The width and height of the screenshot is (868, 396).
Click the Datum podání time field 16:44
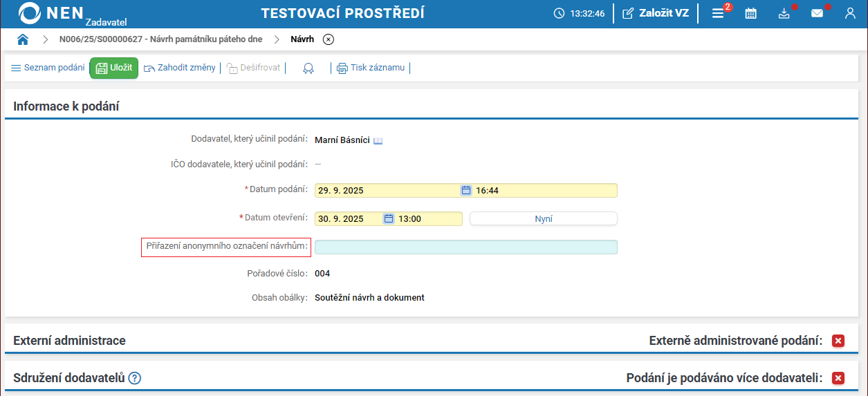point(546,191)
